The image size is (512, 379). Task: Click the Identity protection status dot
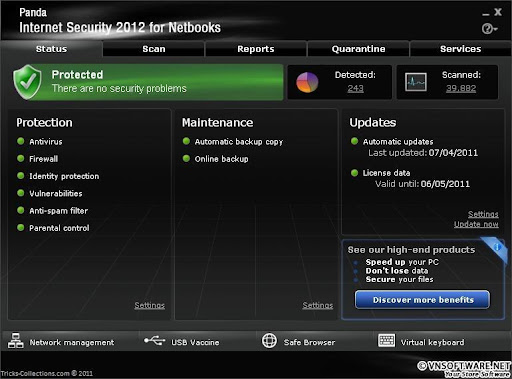coord(21,176)
